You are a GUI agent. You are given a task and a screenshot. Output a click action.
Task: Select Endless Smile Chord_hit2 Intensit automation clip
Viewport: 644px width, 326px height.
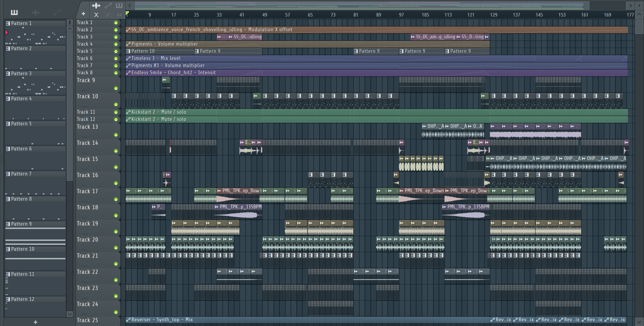click(377, 73)
